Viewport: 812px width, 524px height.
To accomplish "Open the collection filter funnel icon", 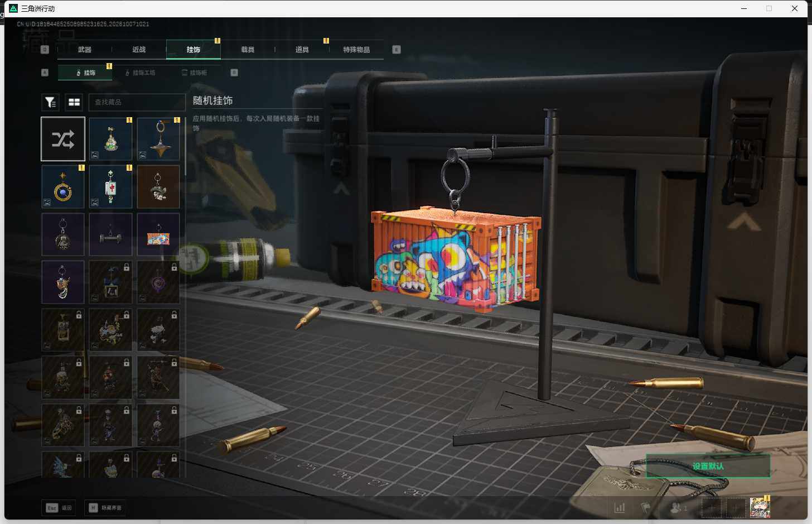I will pos(51,102).
